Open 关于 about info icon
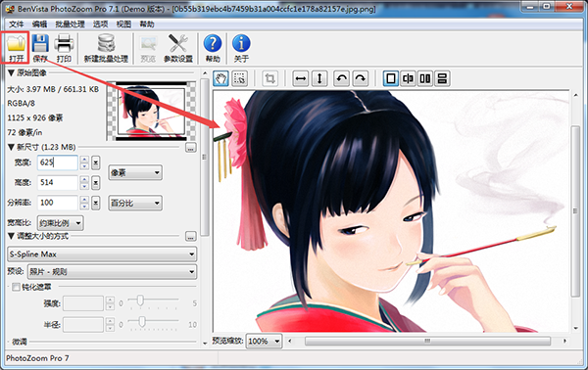This screenshot has height=370, width=588. click(241, 48)
